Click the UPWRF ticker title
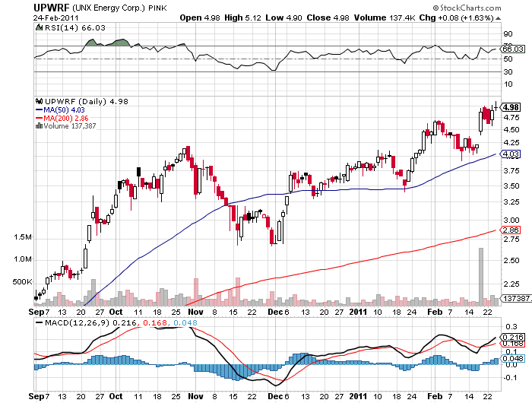 pos(52,8)
